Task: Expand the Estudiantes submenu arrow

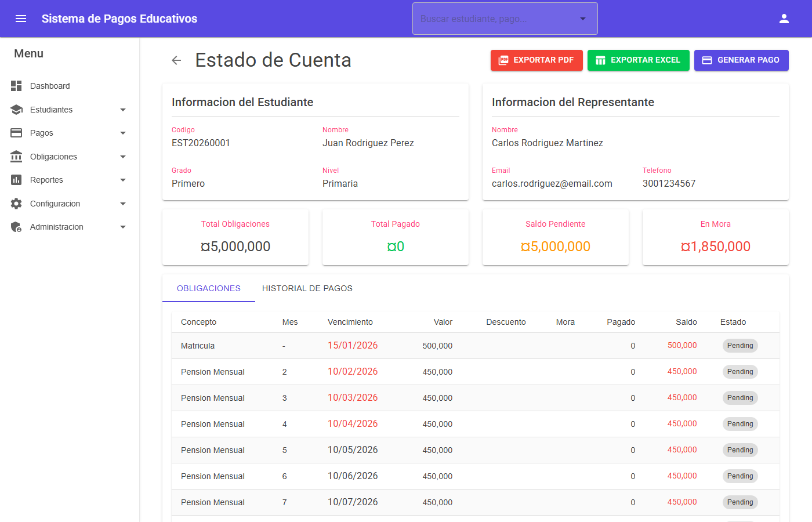Action: tap(123, 110)
